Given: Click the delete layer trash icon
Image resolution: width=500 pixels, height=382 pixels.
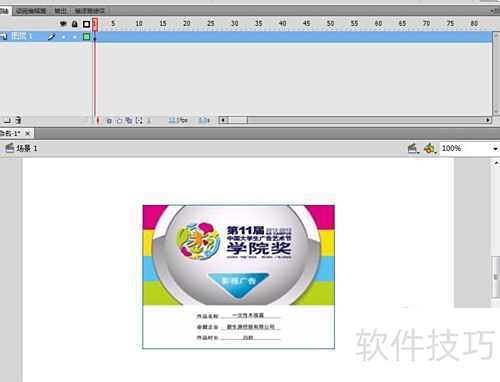Looking at the screenshot, I should pos(18,120).
